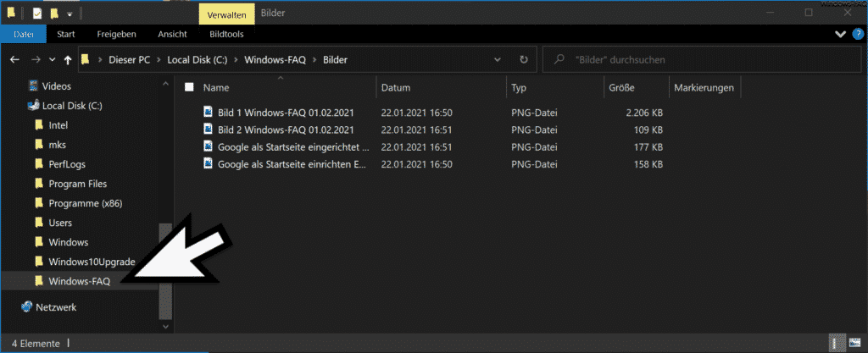The image size is (868, 353).
Task: Click the Up one level arrow
Action: [x=68, y=59]
